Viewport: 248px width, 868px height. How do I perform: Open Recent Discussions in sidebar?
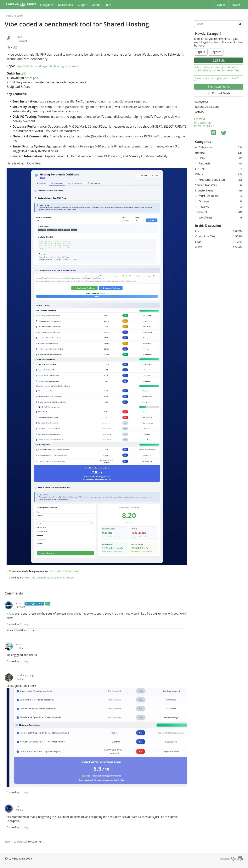207,107
